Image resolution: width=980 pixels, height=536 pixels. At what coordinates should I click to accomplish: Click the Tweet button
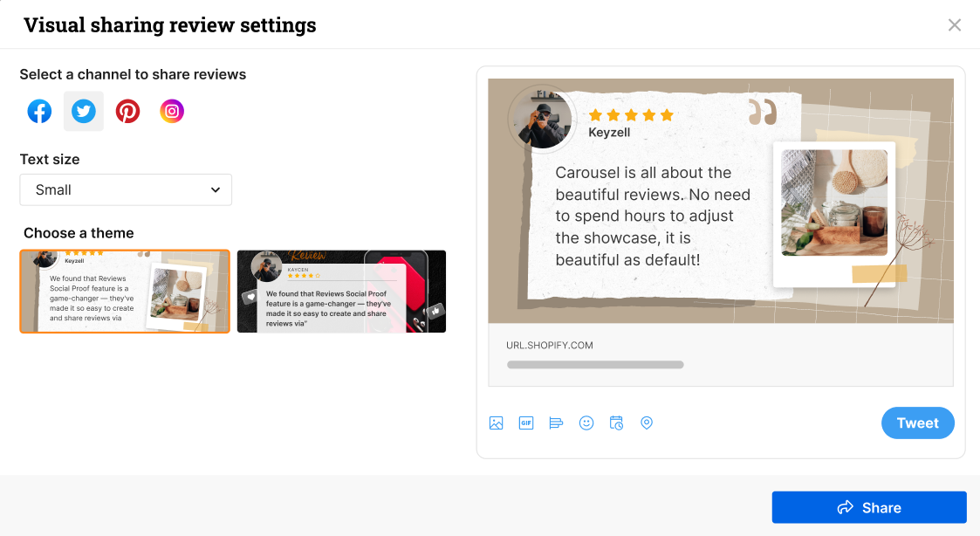pyautogui.click(x=917, y=423)
